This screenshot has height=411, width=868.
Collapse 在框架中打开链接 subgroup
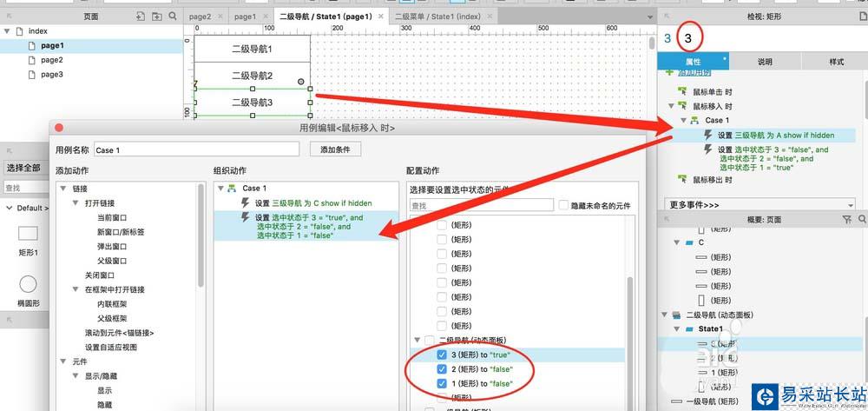point(75,289)
